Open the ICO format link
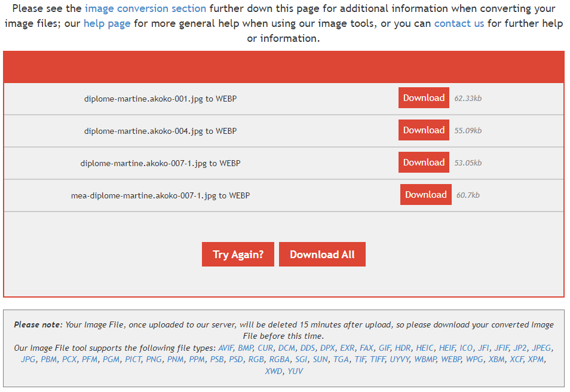This screenshot has width=570, height=392. (x=466, y=348)
